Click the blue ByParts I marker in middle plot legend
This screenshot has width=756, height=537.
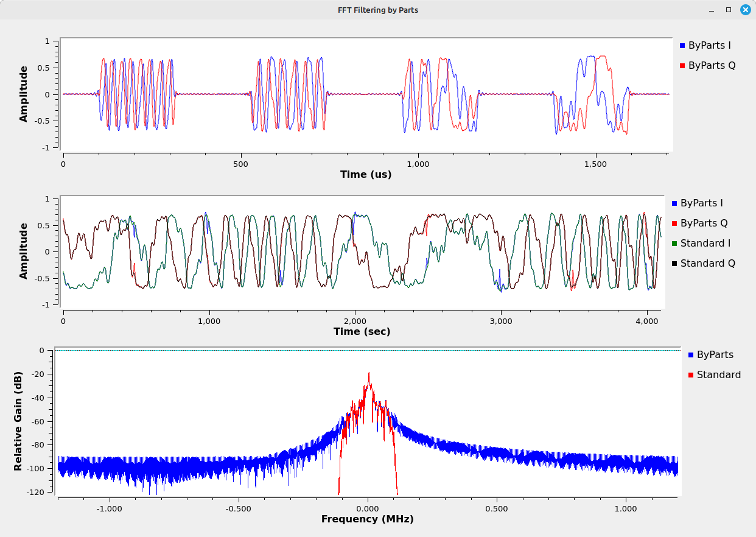point(674,203)
